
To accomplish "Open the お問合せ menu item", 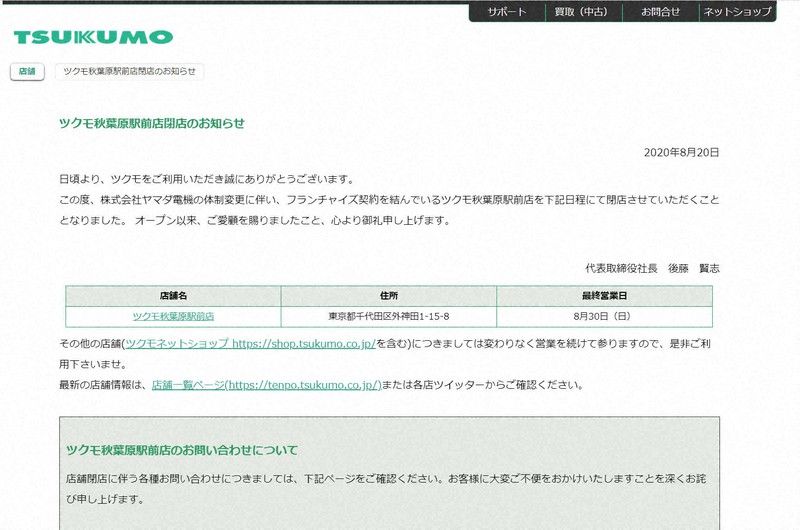I will [660, 12].
